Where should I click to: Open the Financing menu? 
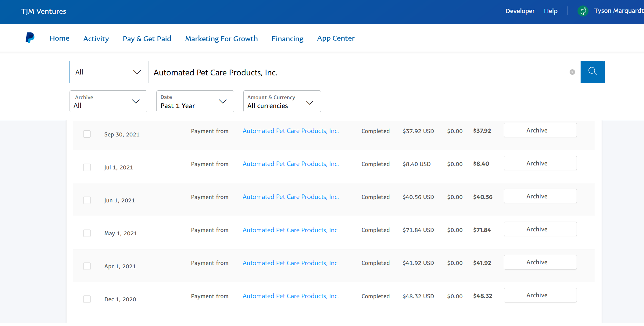[x=288, y=39]
